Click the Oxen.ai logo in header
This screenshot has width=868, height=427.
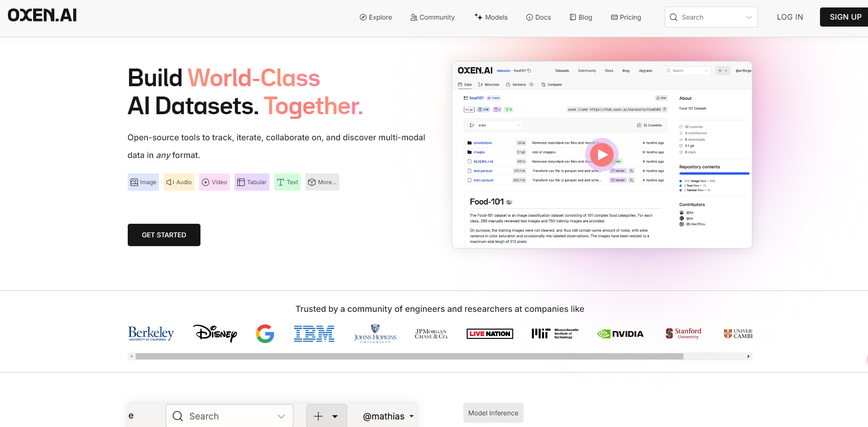coord(42,15)
